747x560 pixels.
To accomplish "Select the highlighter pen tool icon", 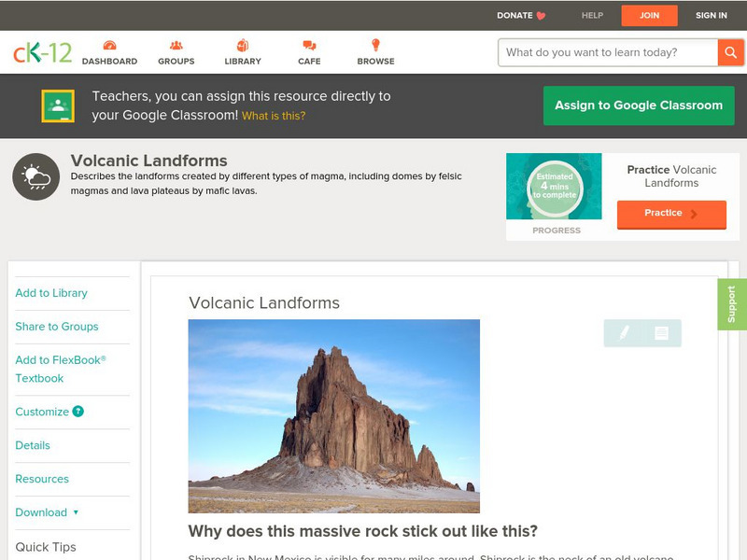I will (x=624, y=332).
